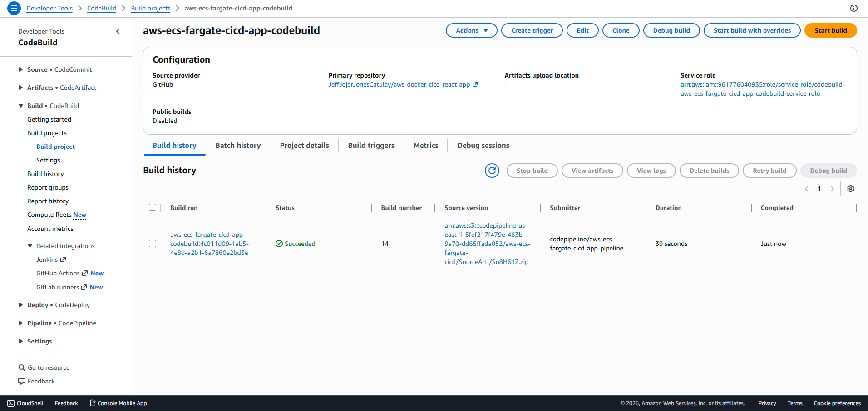Screen dimensions: 868x411
Task: Click the info icon at top right
Action: tap(854, 8)
